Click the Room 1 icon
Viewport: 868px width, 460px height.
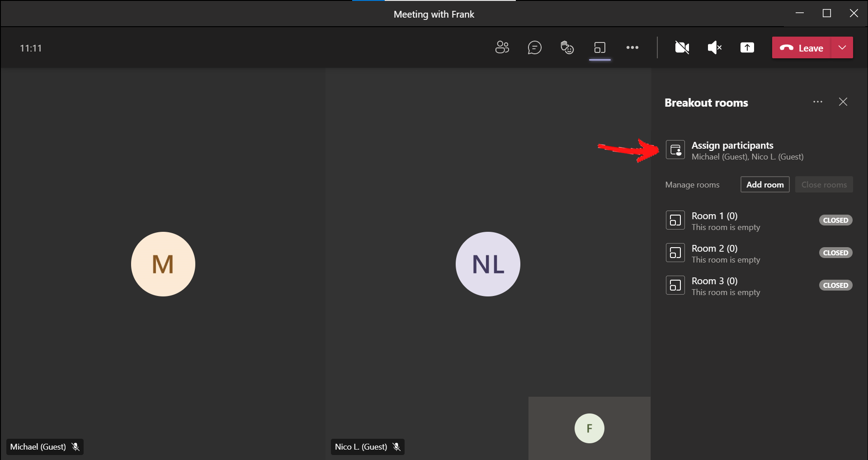click(x=675, y=221)
